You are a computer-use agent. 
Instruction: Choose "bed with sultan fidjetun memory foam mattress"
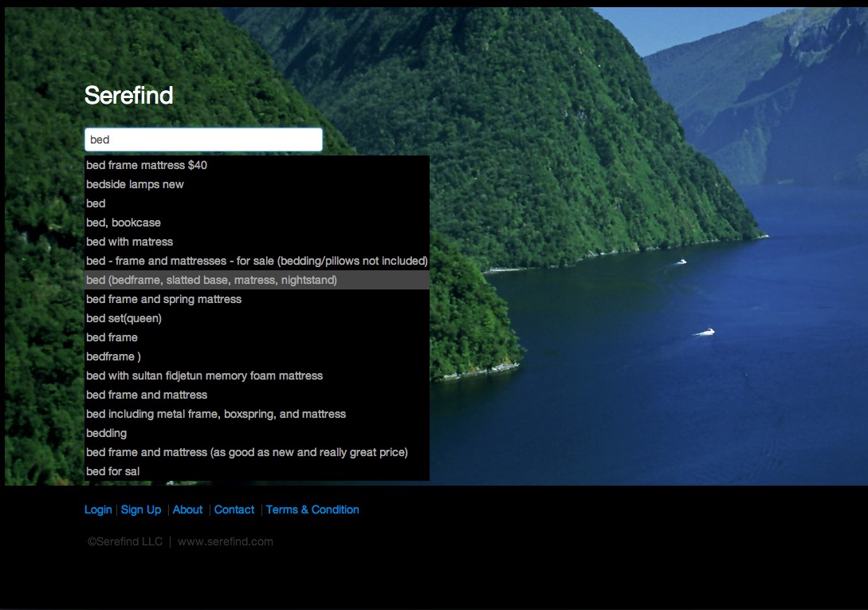click(257, 376)
